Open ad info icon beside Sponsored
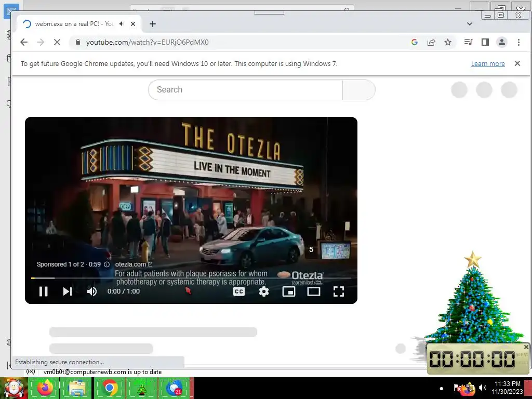Screen dimensions: 532x399 click(107, 264)
